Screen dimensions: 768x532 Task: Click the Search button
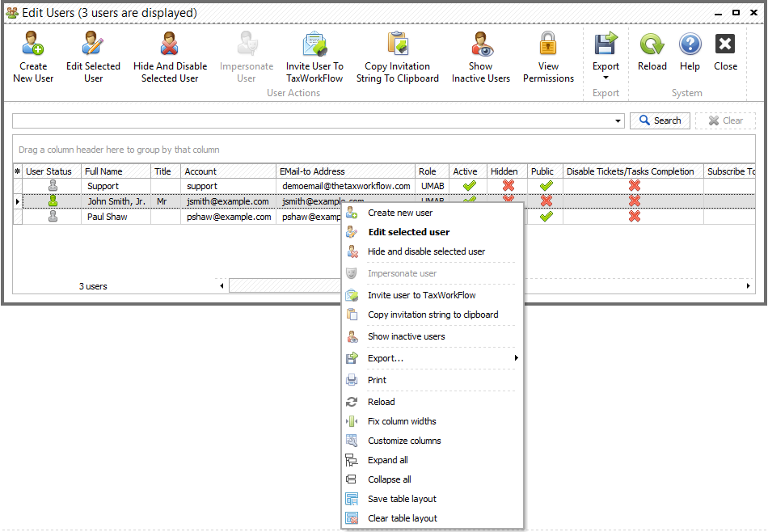point(660,120)
